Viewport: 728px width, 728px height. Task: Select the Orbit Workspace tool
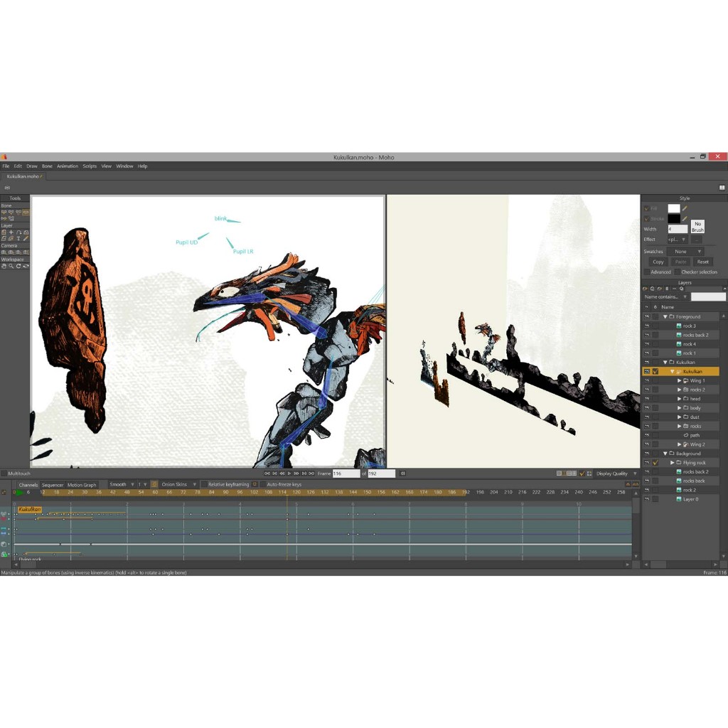click(26, 266)
